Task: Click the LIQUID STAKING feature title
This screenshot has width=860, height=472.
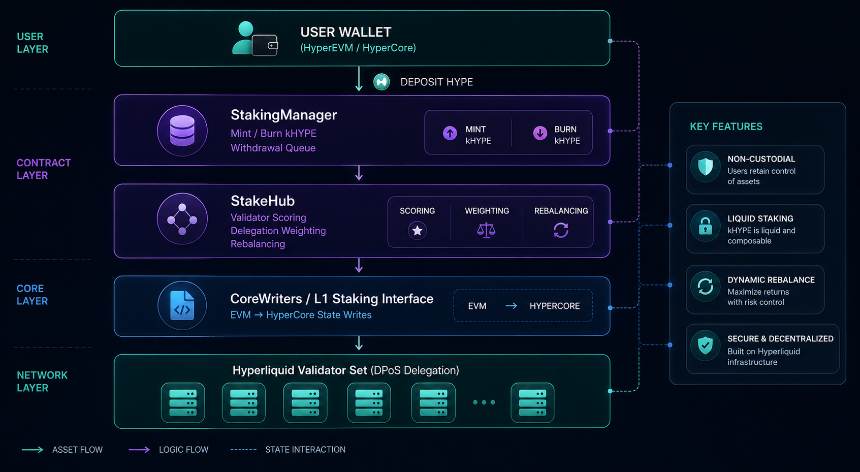Action: 760,218
